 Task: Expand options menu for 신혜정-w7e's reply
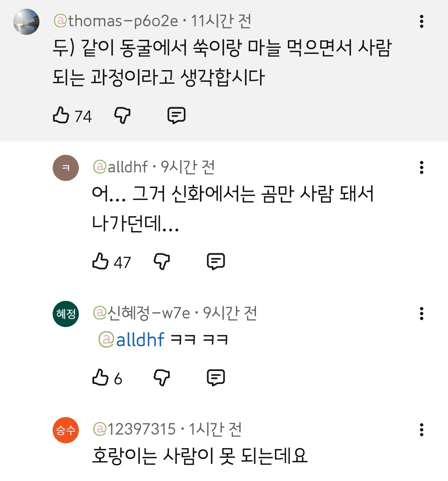(x=421, y=314)
